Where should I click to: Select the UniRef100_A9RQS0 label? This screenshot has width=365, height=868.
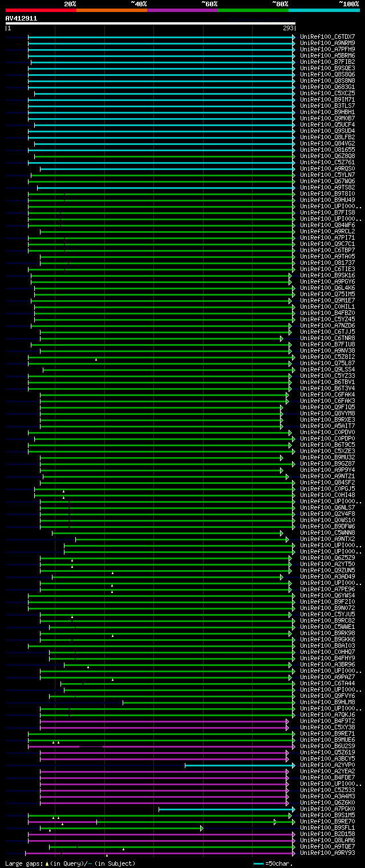[327, 168]
